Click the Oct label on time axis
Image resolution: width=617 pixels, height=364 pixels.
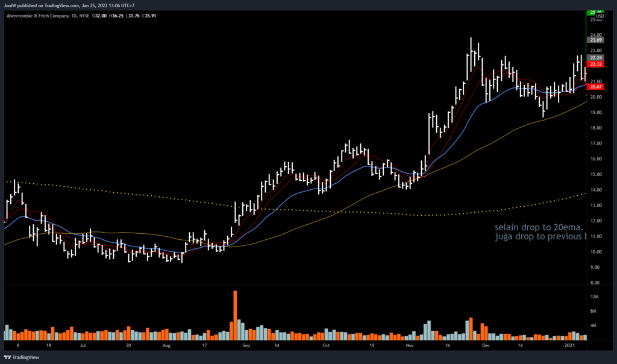click(x=326, y=347)
